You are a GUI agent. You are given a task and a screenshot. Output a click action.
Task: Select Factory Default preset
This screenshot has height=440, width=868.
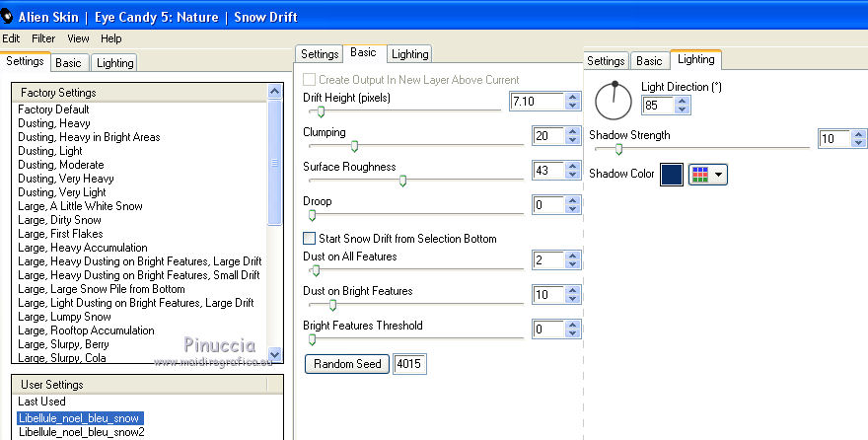pyautogui.click(x=53, y=110)
